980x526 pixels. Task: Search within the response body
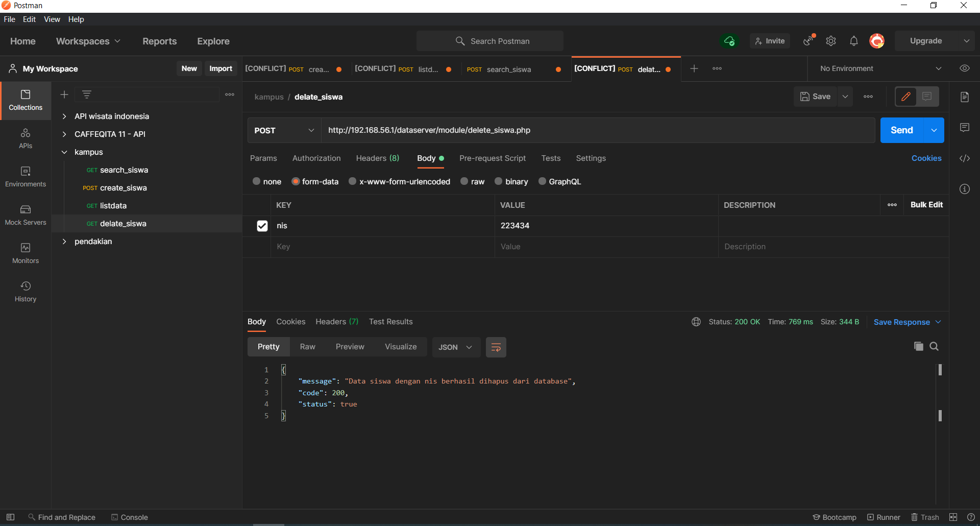click(934, 346)
